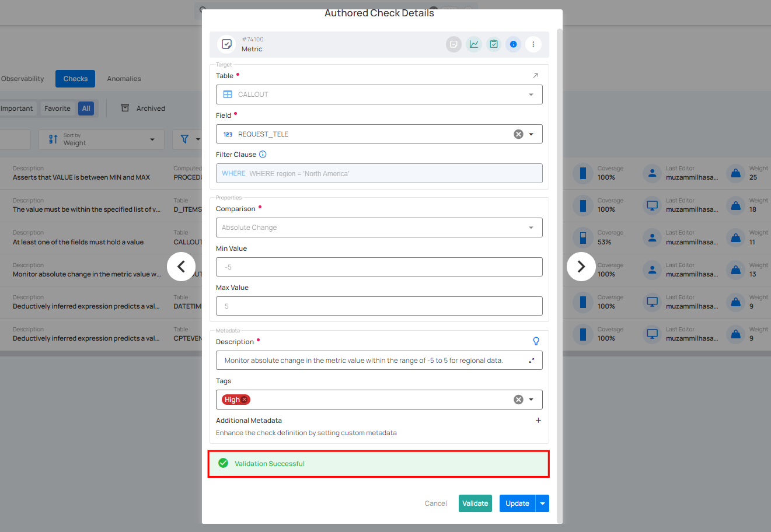Click coverage icon in 53% row

pos(582,237)
